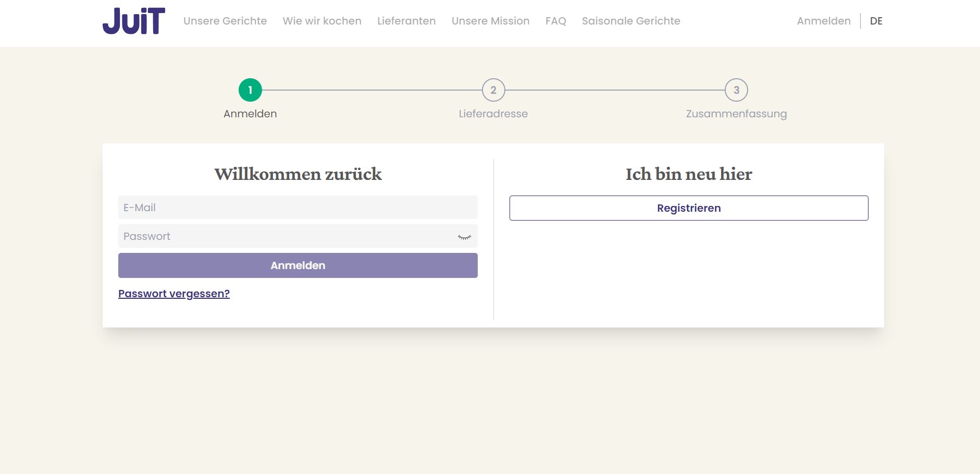Screen dimensions: 980x474
Task: Click the Registrieren button
Action: [689, 208]
